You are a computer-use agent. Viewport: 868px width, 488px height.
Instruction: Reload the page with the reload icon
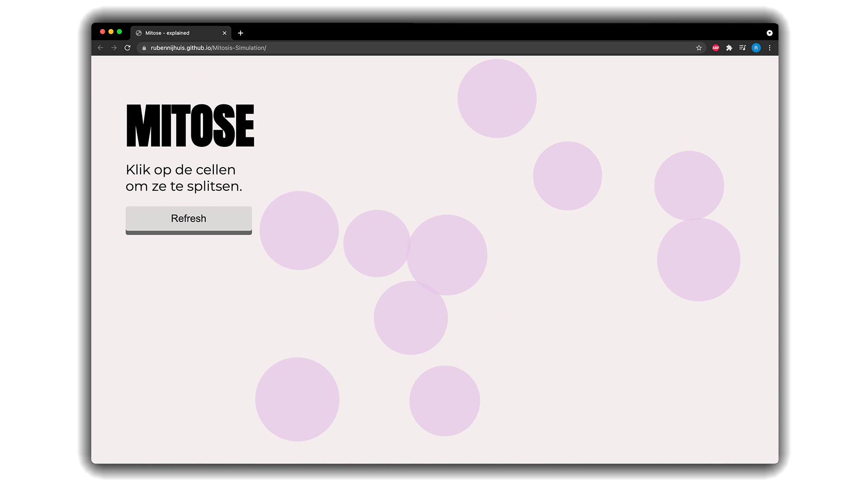[x=127, y=47]
